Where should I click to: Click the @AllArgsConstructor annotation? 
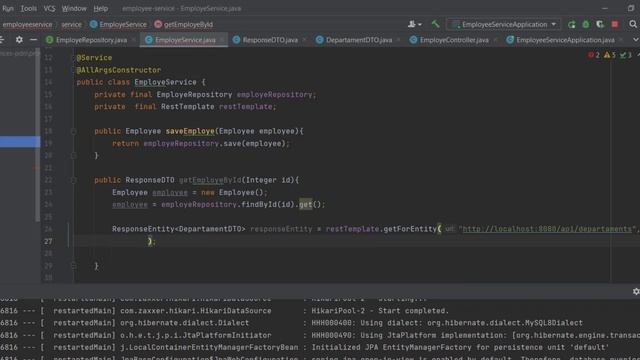point(119,70)
